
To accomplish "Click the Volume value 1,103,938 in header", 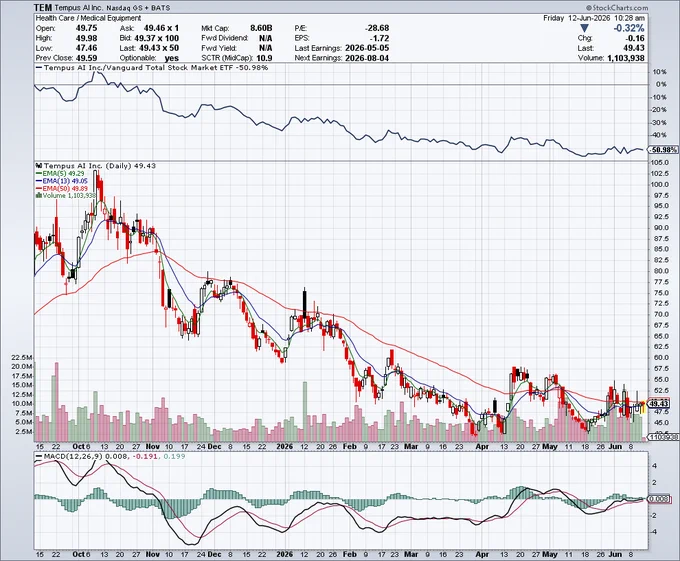I will pos(624,58).
